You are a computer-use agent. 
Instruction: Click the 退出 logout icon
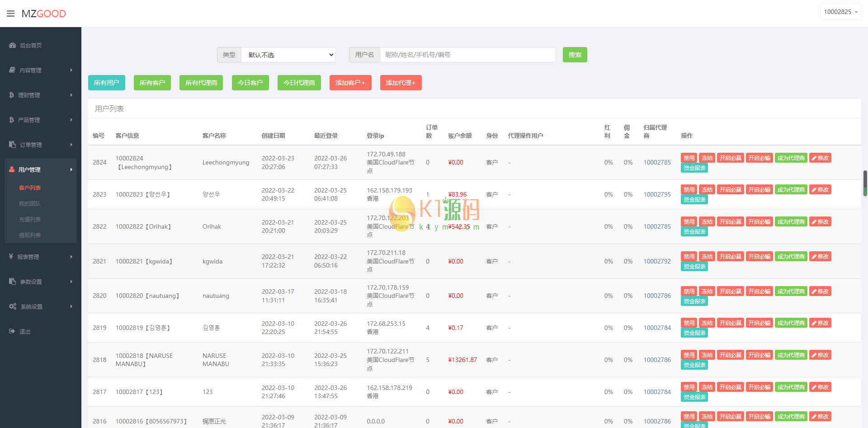[x=12, y=331]
